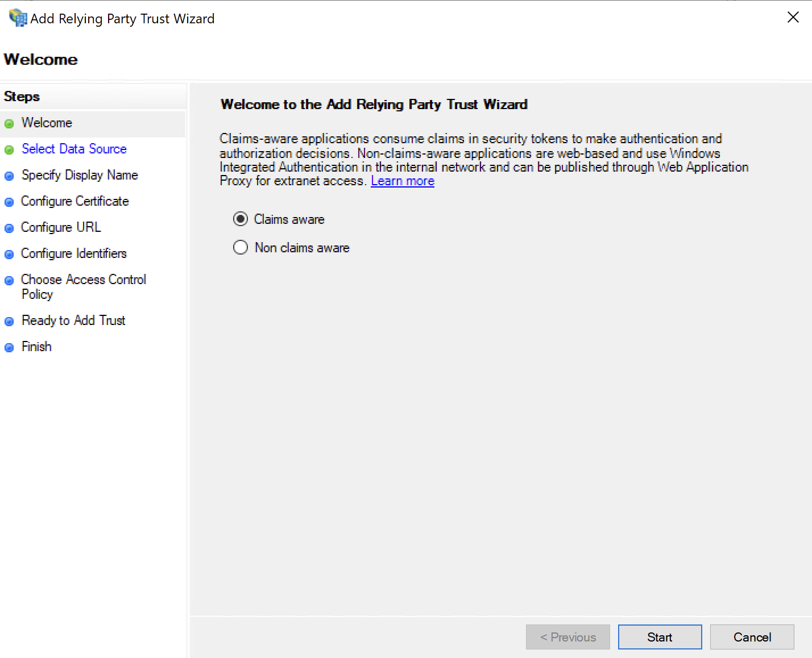Viewport: 812px width, 658px height.
Task: Click the Choose Access Control Policy step
Action: point(84,286)
